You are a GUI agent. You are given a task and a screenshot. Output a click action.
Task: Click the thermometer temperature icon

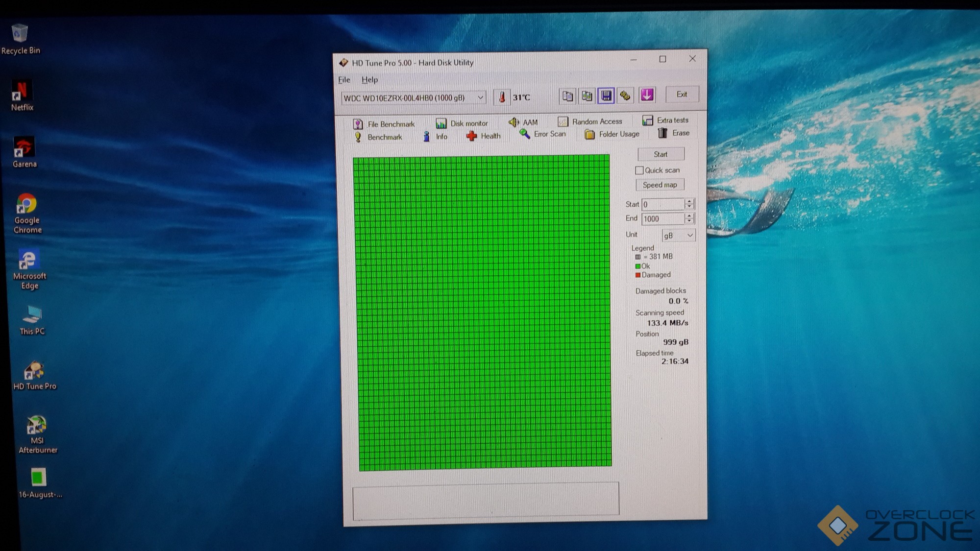tap(502, 97)
